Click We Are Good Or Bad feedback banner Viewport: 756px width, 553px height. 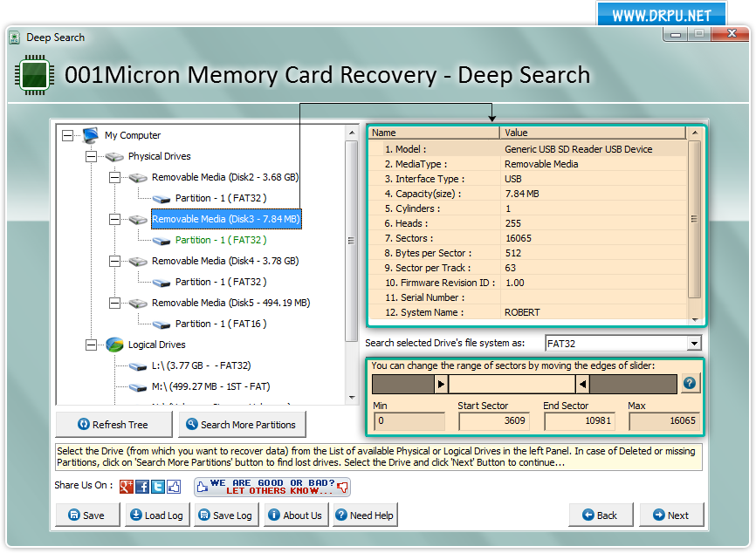(x=271, y=487)
